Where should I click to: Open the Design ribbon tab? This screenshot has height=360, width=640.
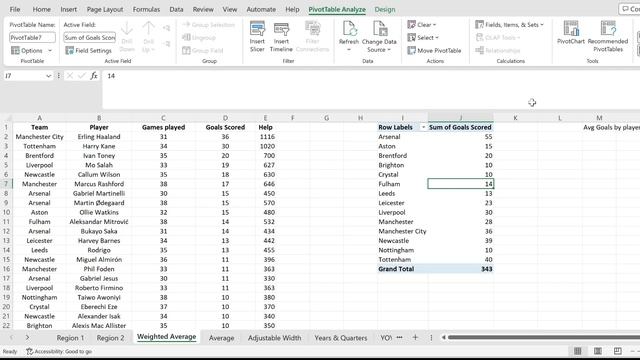click(384, 9)
